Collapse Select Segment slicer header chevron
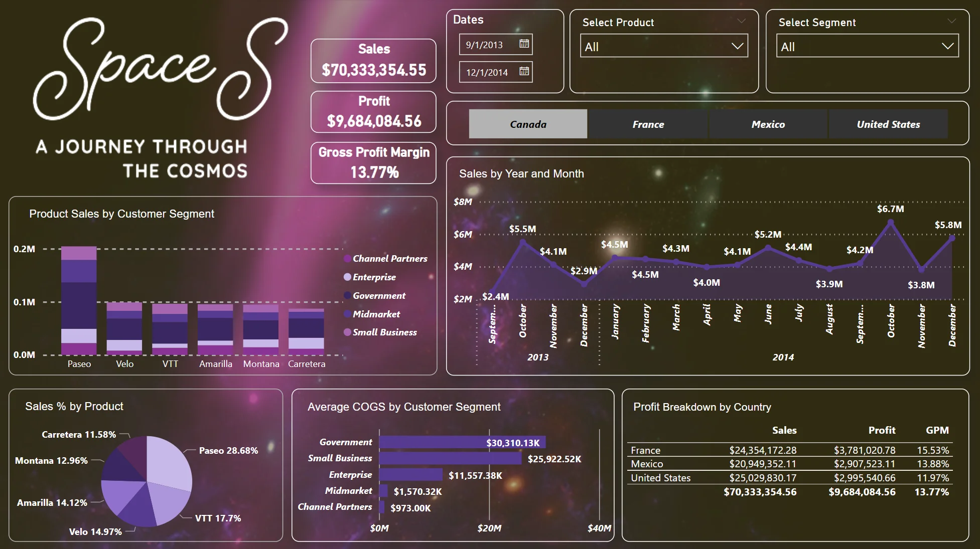The image size is (980, 549). tap(951, 21)
